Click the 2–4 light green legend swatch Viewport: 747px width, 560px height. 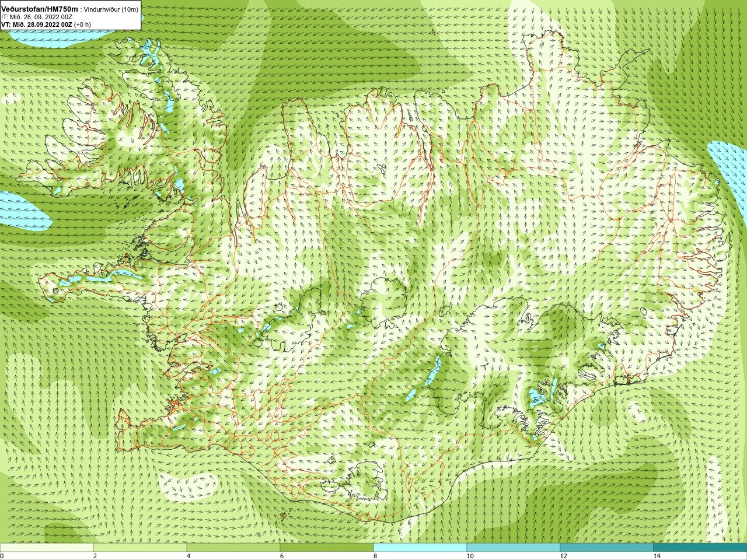(x=140, y=548)
